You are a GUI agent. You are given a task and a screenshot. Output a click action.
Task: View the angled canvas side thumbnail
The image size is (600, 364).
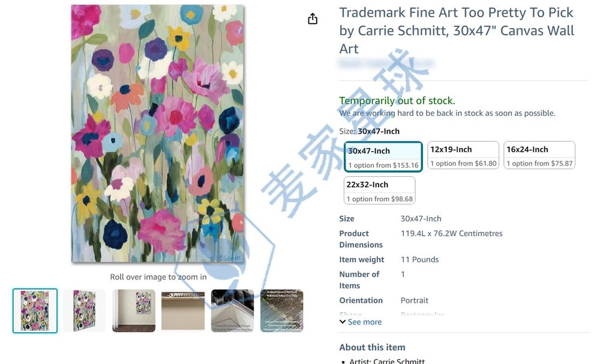85,311
